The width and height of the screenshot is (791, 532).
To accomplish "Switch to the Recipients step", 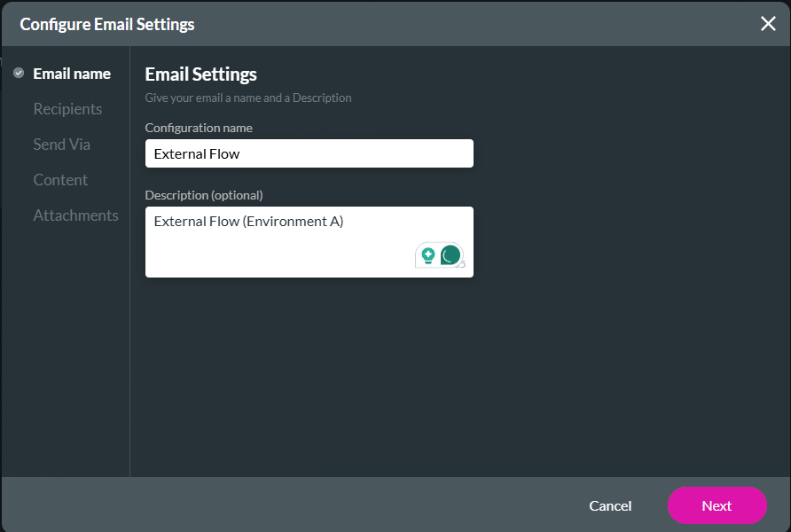I will click(67, 108).
